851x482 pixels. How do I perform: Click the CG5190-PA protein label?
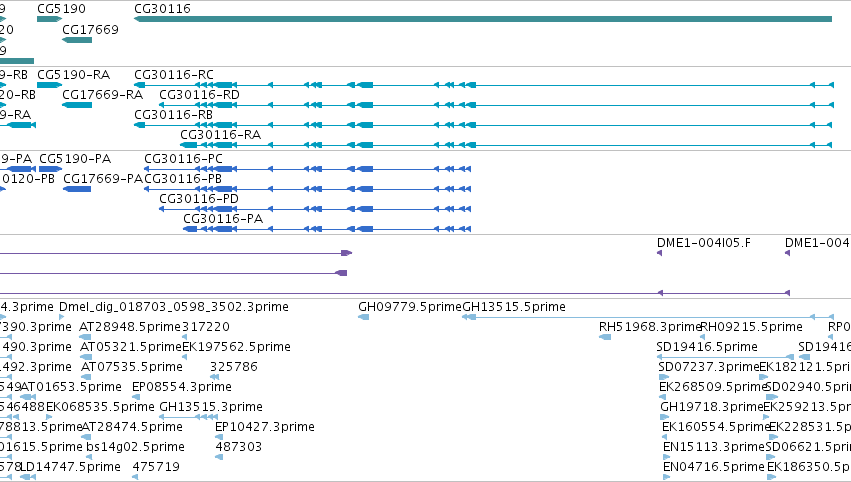(x=75, y=158)
